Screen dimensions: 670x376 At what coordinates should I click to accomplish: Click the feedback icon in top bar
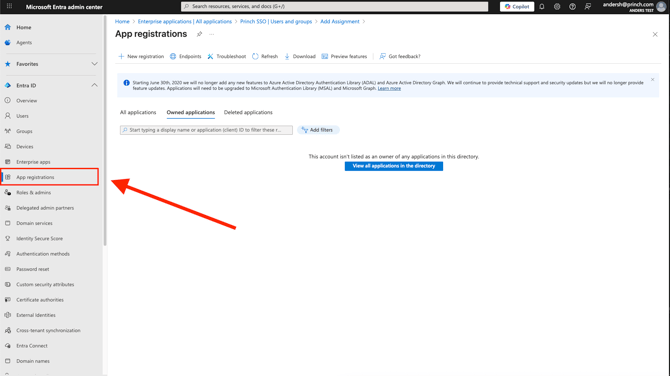(x=588, y=6)
